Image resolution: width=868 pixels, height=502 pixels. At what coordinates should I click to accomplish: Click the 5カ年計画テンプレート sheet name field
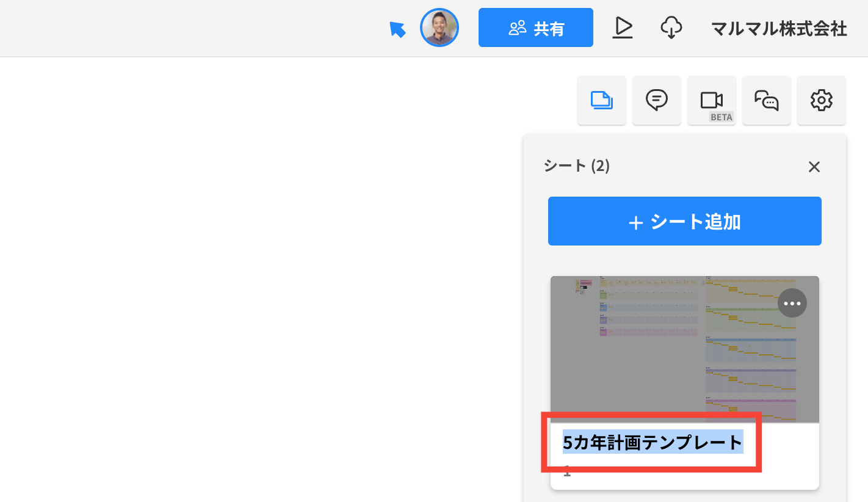(x=653, y=442)
